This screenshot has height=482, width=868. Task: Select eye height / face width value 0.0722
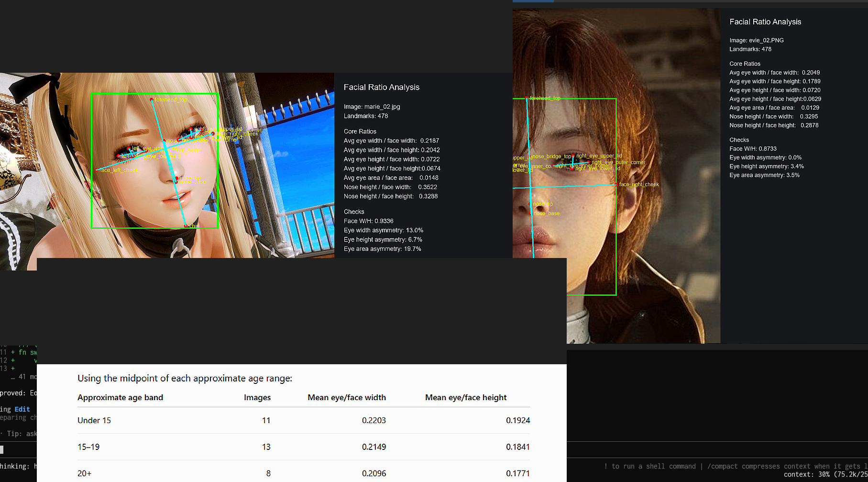[x=430, y=159]
